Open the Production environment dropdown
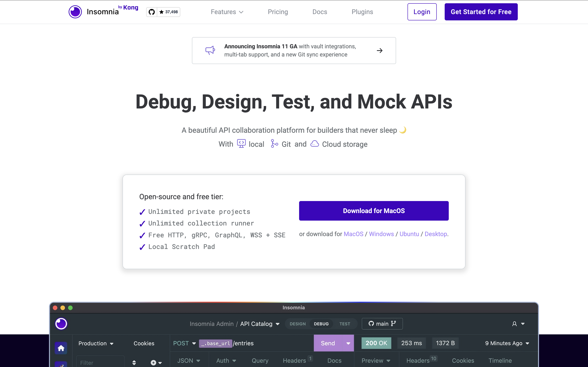 (x=96, y=343)
